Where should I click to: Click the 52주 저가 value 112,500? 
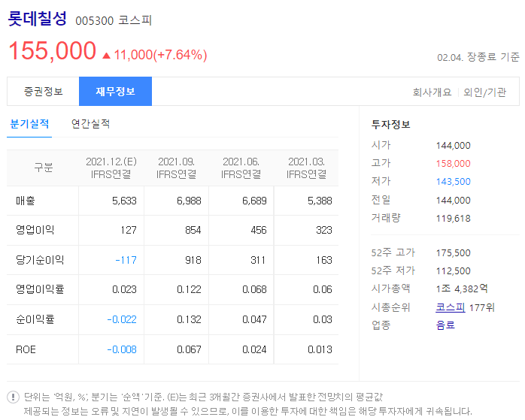[454, 271]
